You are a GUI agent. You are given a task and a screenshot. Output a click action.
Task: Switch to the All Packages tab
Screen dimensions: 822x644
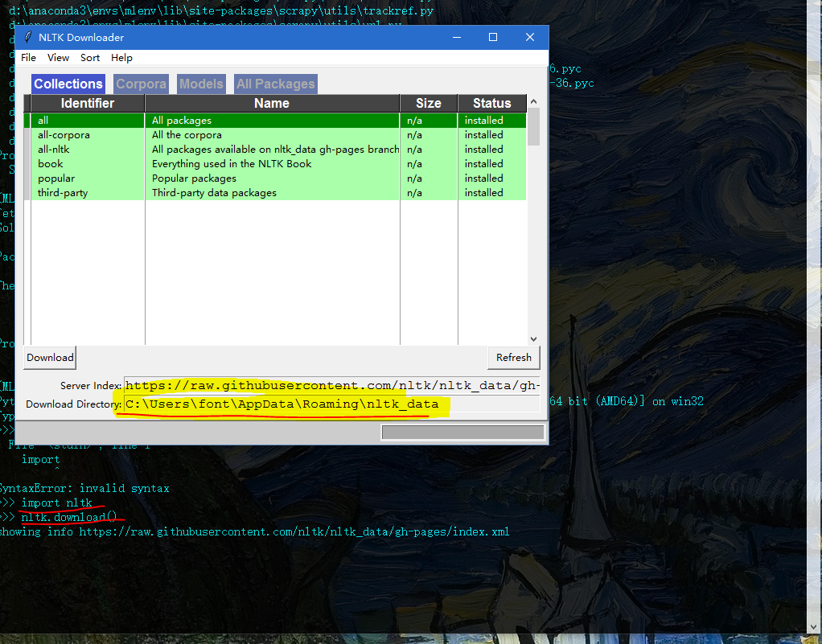point(276,84)
